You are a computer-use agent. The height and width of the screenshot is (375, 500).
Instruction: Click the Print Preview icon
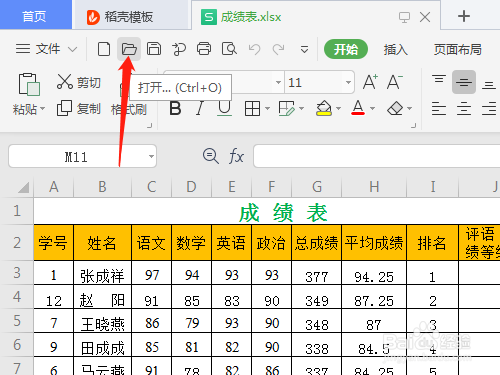click(229, 49)
